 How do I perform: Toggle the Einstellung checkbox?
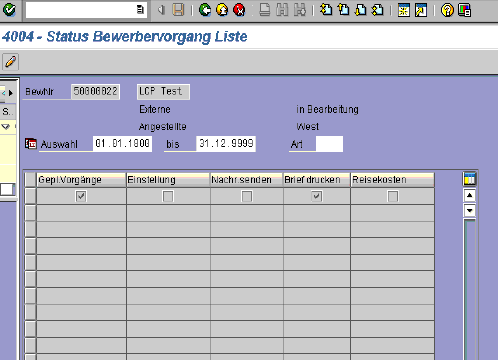168,196
